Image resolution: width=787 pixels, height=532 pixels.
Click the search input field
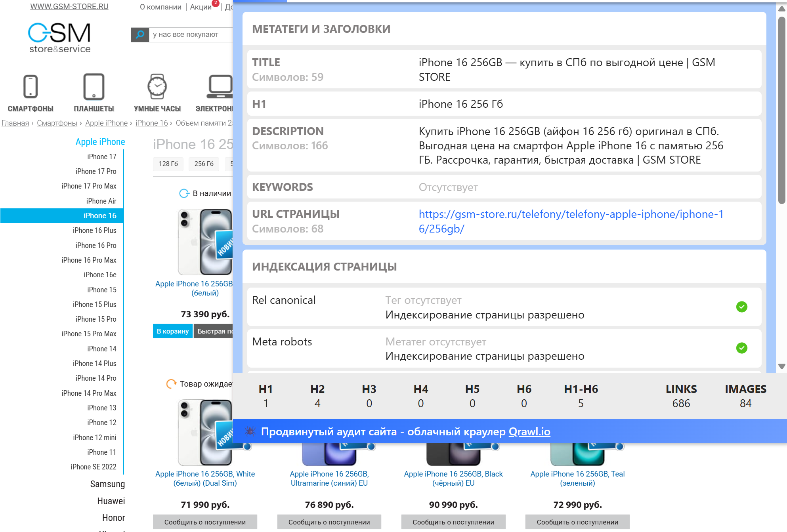(x=190, y=34)
